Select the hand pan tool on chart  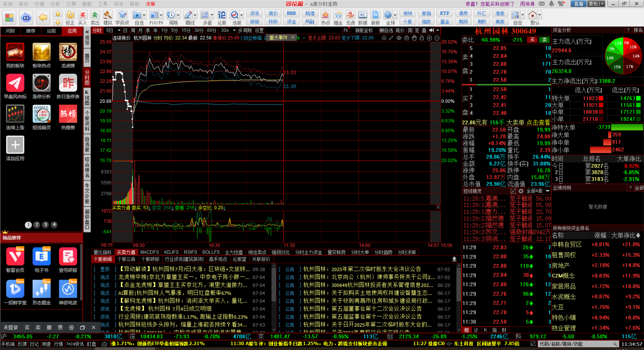coord(414,38)
